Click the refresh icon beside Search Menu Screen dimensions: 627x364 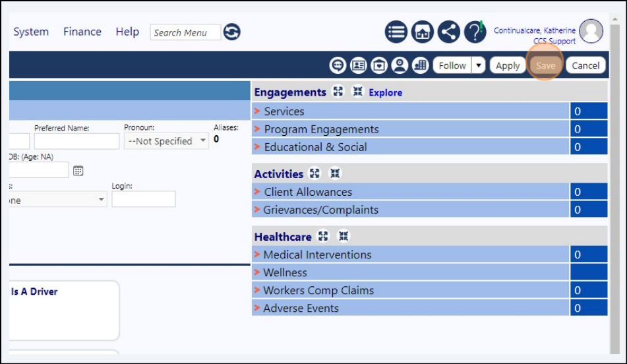click(x=232, y=32)
